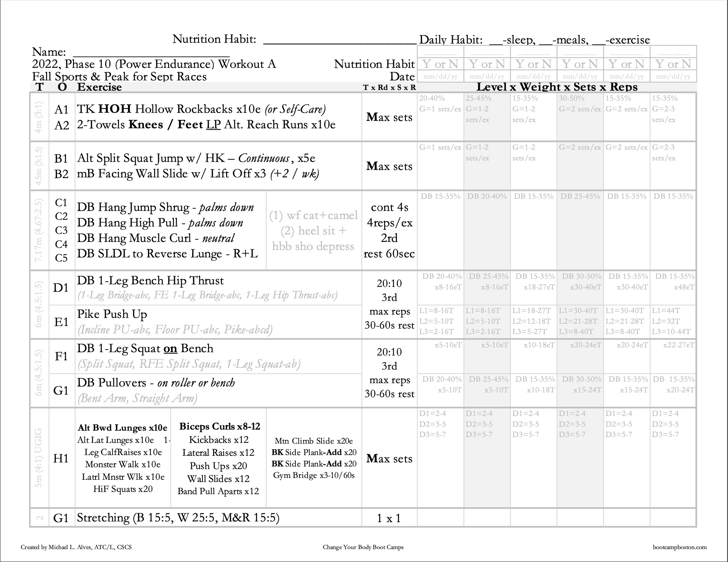Click 'Stretching (B 15:5, W 25:5, M&R 15:5)'
The width and height of the screenshot is (728, 562).
(x=178, y=518)
